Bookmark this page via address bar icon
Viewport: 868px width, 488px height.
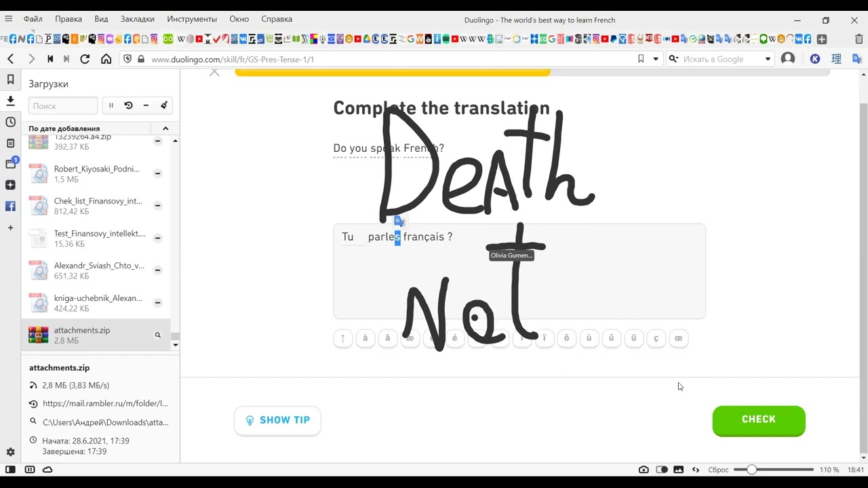click(x=641, y=59)
